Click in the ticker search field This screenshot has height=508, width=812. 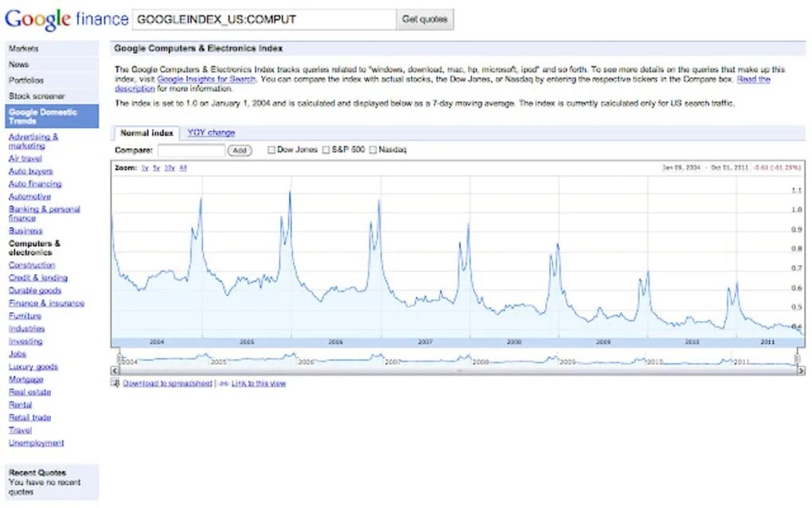[x=264, y=19]
